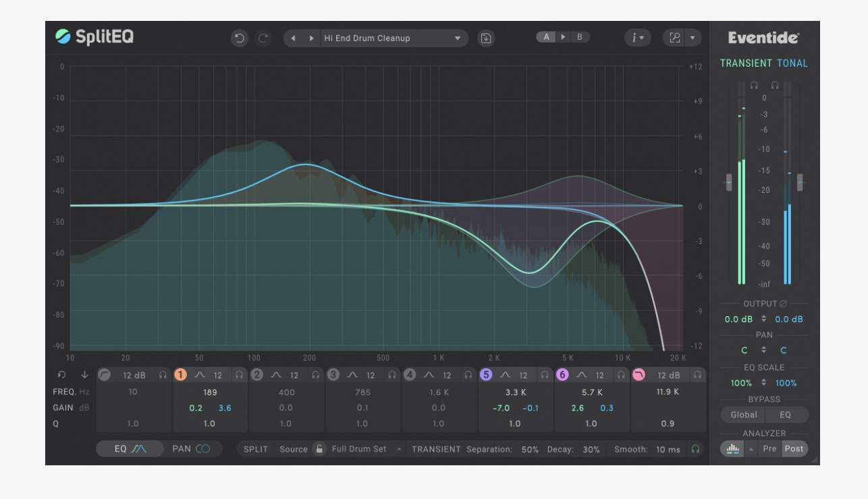The width and height of the screenshot is (868, 499).
Task: Switch to the PAN view tab
Action: (191, 449)
